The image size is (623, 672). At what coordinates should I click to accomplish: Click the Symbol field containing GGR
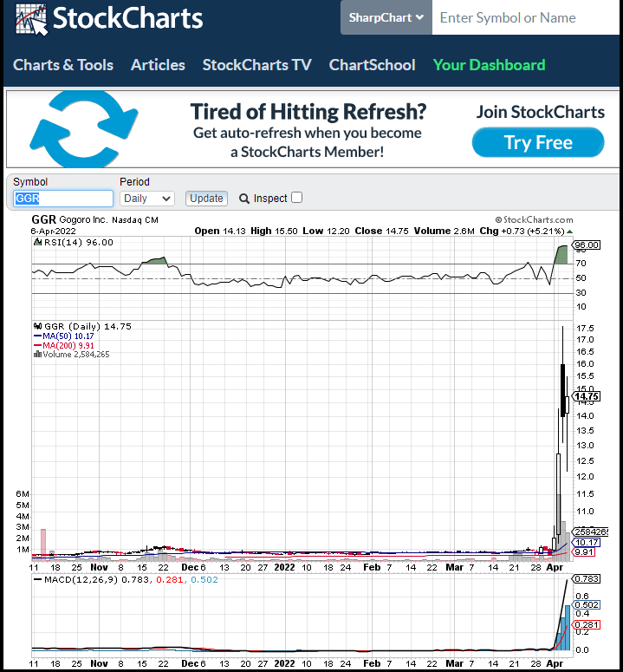pos(63,199)
